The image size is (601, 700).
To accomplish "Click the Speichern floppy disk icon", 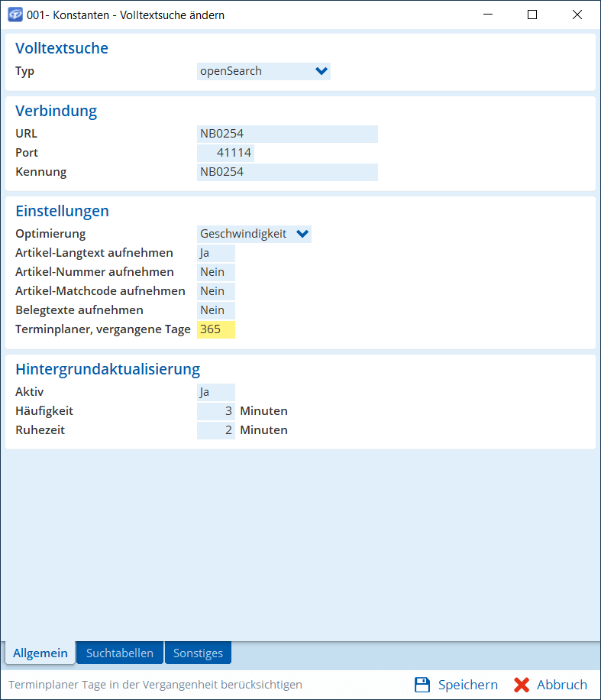I will tap(422, 685).
